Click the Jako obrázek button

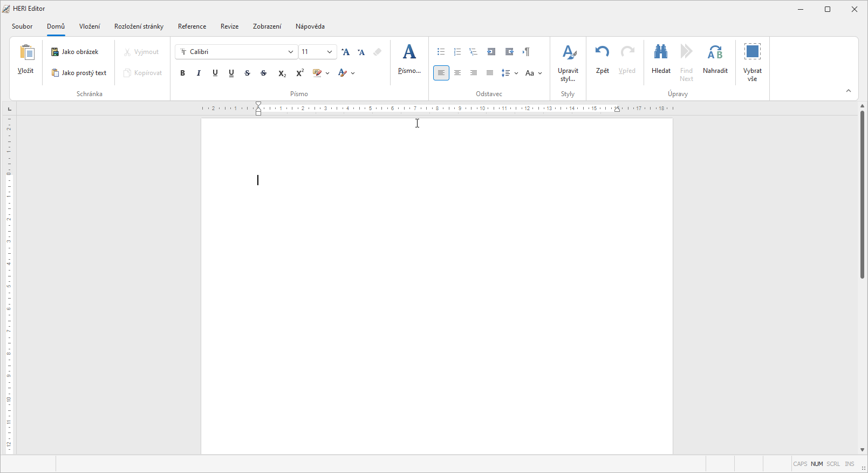point(75,52)
